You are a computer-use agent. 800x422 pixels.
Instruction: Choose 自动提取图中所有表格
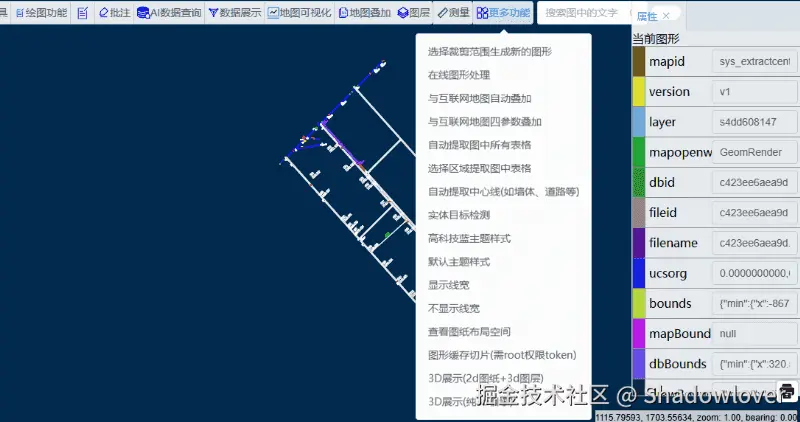pyautogui.click(x=480, y=145)
